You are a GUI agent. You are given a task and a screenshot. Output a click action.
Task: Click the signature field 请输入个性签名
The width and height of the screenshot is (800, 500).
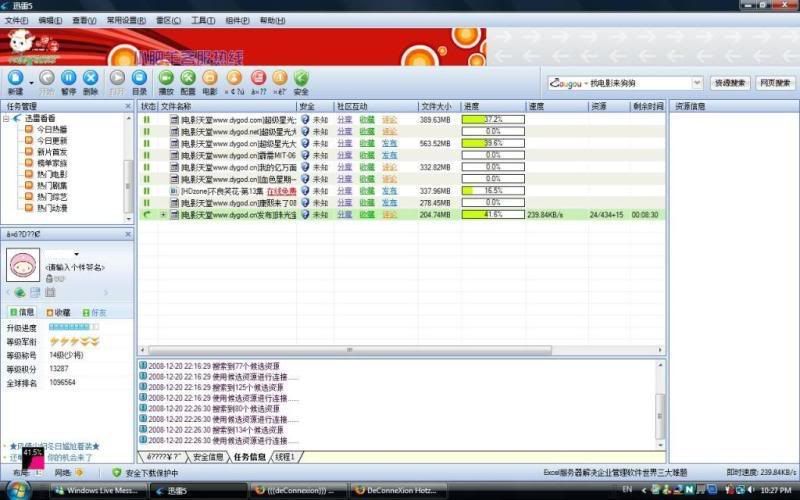pos(74,267)
